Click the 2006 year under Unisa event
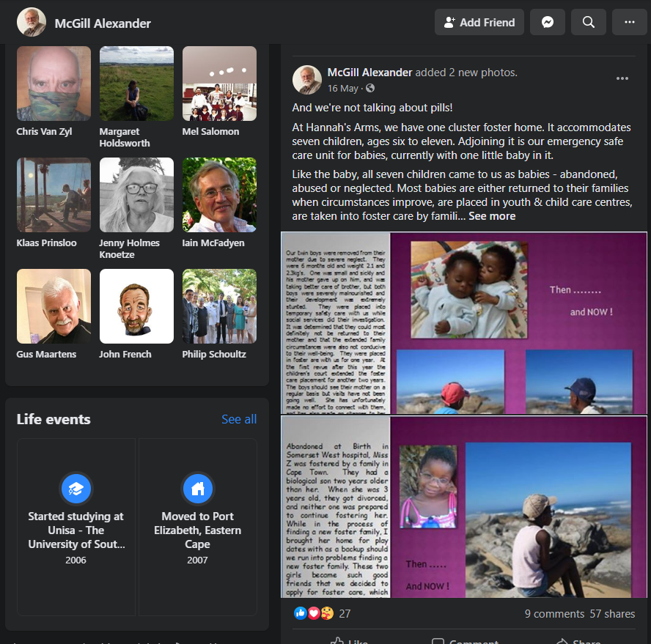 [x=76, y=560]
